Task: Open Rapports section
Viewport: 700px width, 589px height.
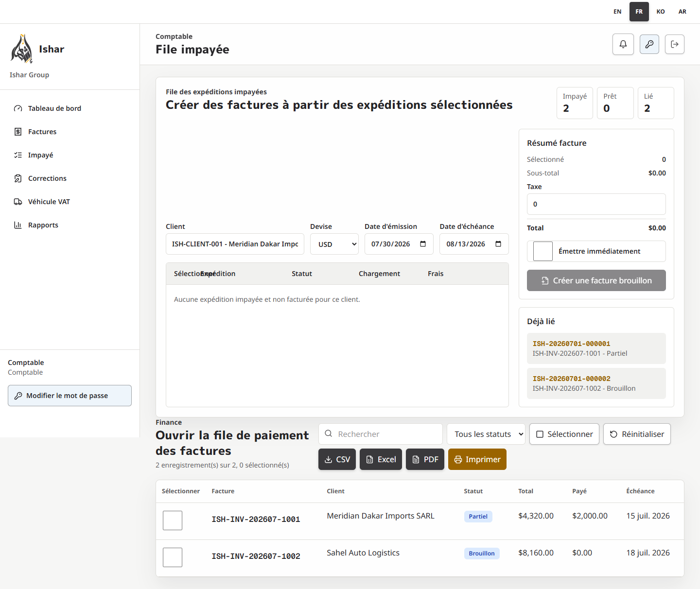Action: [70, 225]
